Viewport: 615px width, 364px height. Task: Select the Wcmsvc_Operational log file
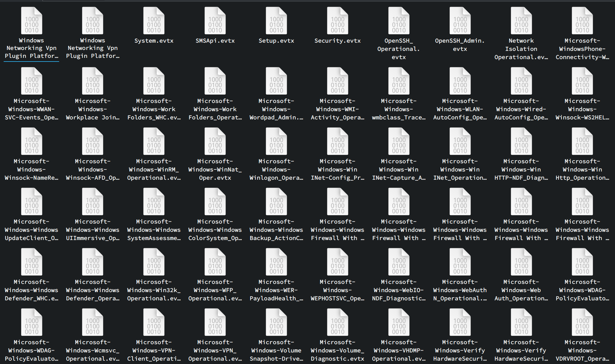pos(93,322)
